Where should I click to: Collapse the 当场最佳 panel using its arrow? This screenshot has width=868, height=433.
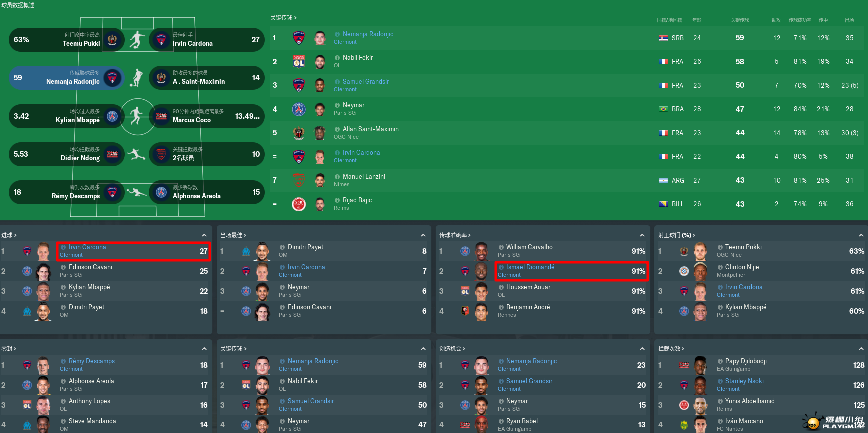423,235
